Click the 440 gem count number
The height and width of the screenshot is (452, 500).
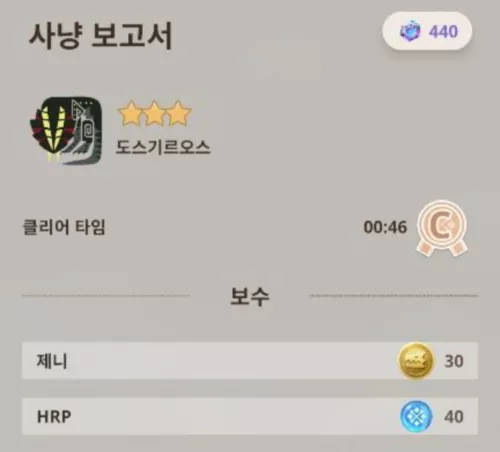tap(444, 32)
